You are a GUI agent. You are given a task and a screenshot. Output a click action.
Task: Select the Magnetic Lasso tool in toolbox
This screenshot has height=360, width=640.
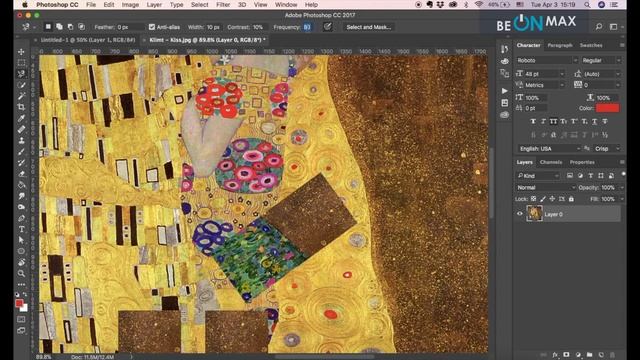click(21, 74)
